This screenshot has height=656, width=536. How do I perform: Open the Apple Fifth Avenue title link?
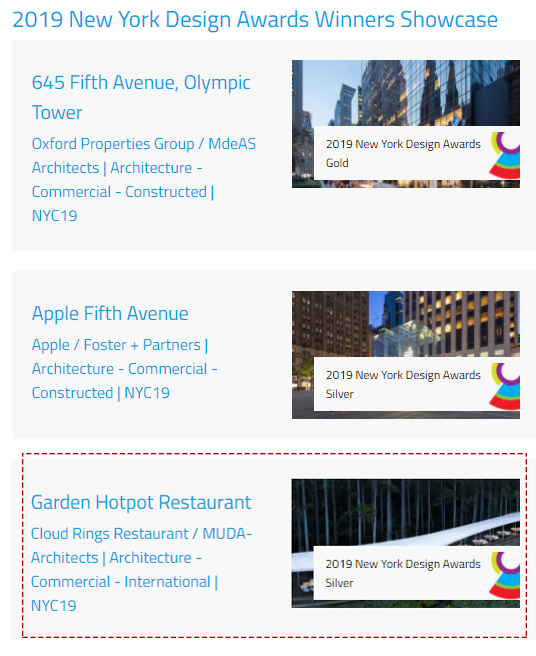click(110, 313)
